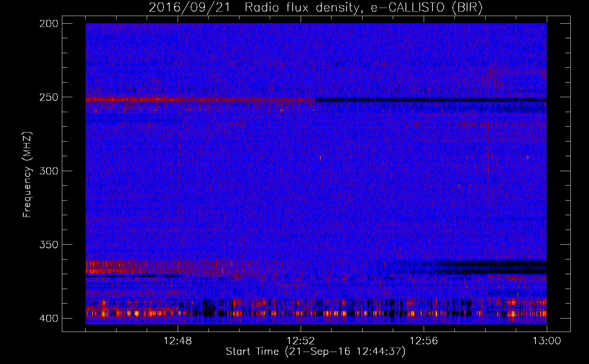Click the 12:52 time tick label
This screenshot has height=364, width=589.
click(x=301, y=341)
